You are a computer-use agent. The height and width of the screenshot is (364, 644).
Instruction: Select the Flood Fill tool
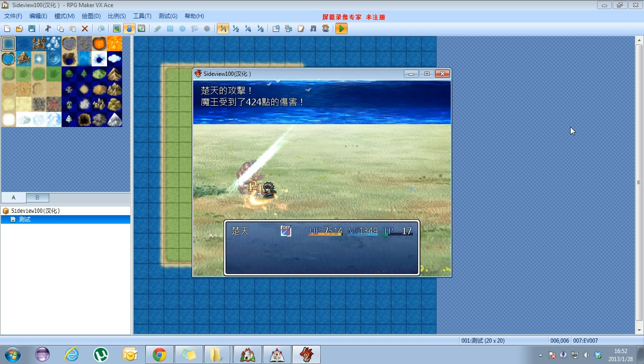pos(195,28)
